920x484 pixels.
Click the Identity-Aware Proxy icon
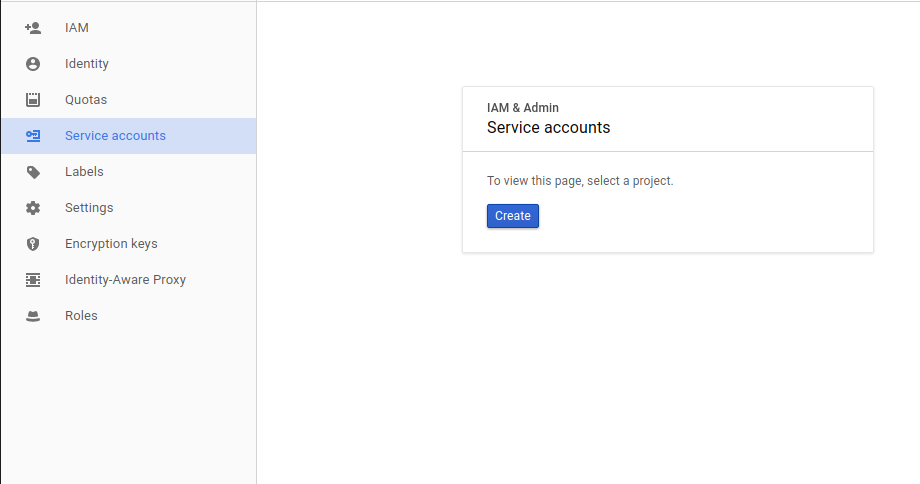33,280
